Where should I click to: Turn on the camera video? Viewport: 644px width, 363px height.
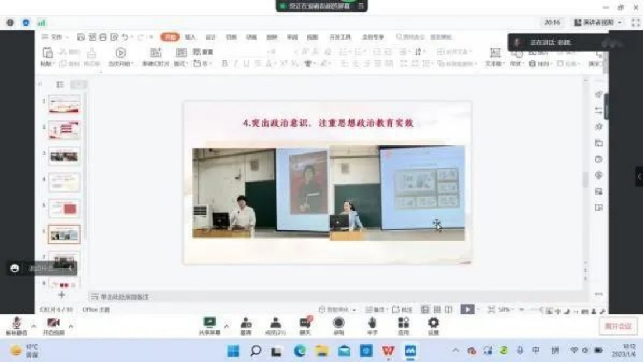(53, 325)
